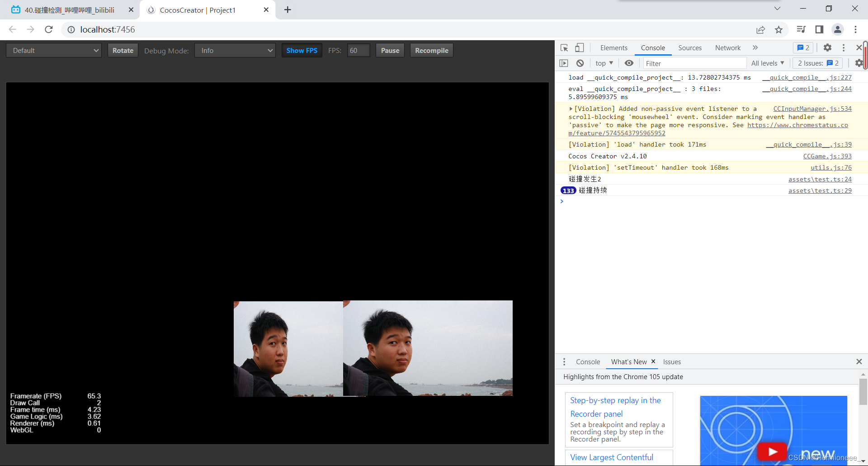Screen dimensions: 868x466
Task: Toggle the device toolbar in DevTools
Action: click(580, 48)
